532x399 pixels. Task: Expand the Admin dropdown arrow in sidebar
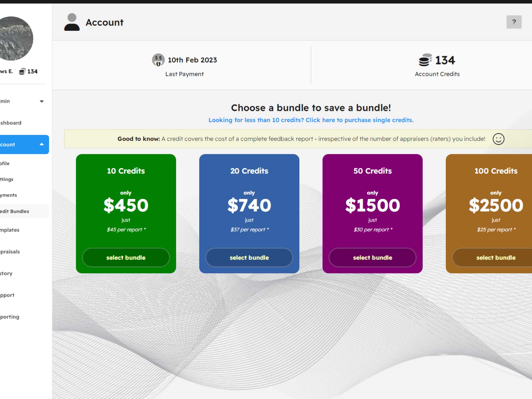click(41, 101)
